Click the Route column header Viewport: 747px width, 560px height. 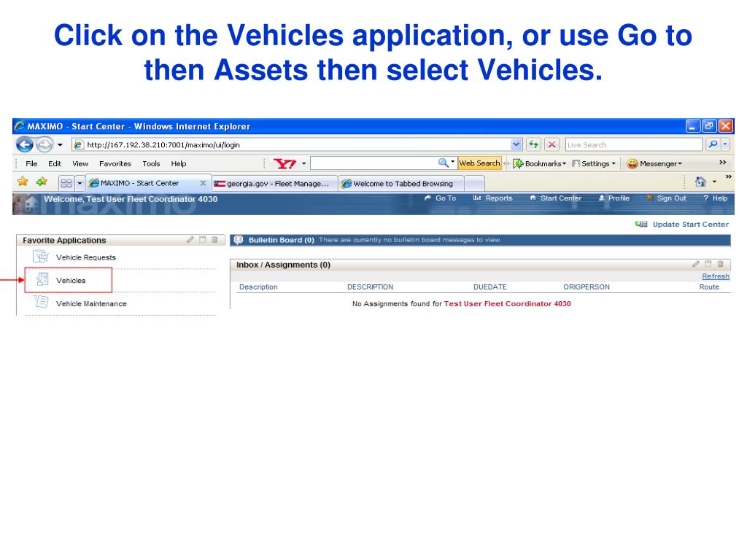pos(709,287)
